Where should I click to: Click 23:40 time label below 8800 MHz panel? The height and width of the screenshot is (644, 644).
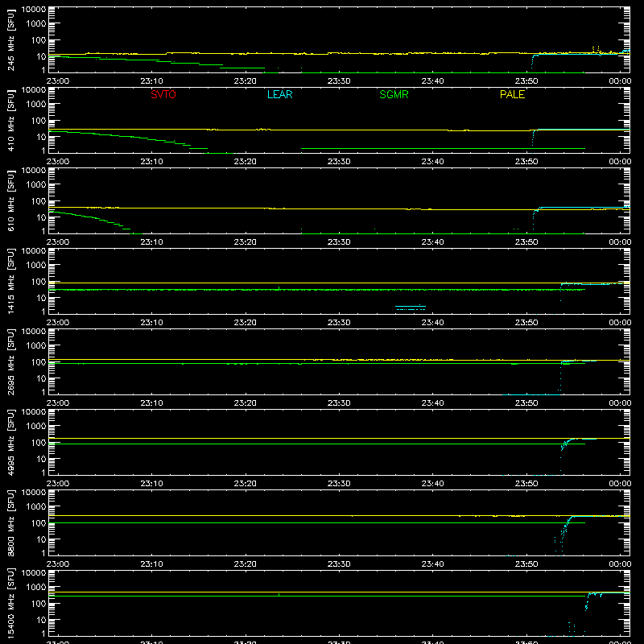(x=432, y=564)
